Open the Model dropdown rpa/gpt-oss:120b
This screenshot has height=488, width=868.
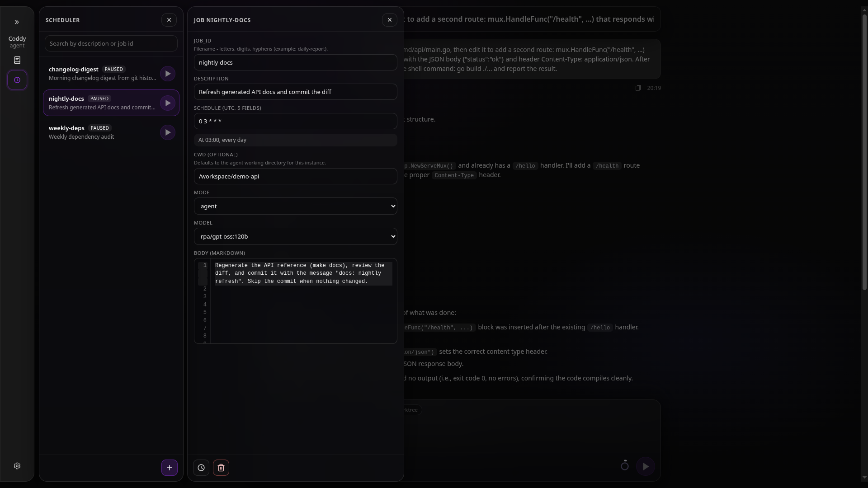tap(296, 236)
